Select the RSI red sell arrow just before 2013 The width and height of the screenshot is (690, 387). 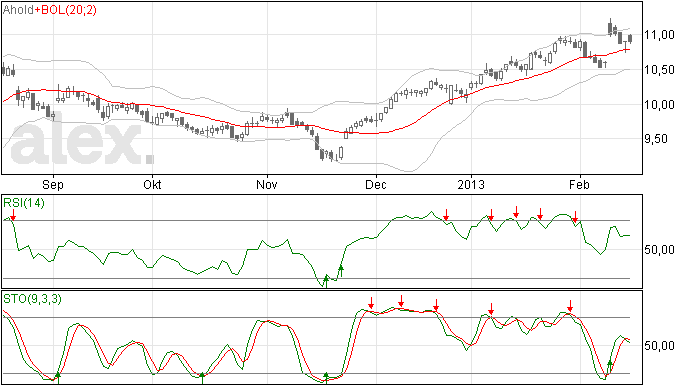[446, 214]
